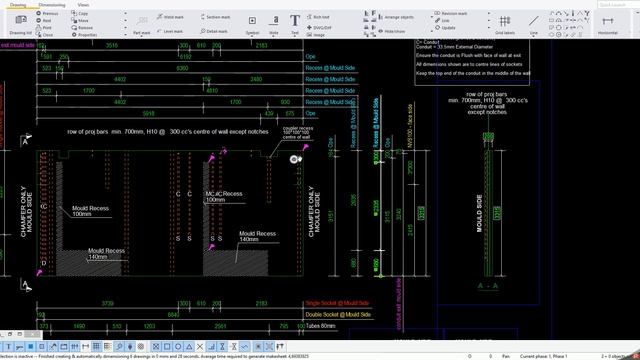640x360 pixels.
Task: Toggle the X intersection snap switch
Action: (200, 347)
